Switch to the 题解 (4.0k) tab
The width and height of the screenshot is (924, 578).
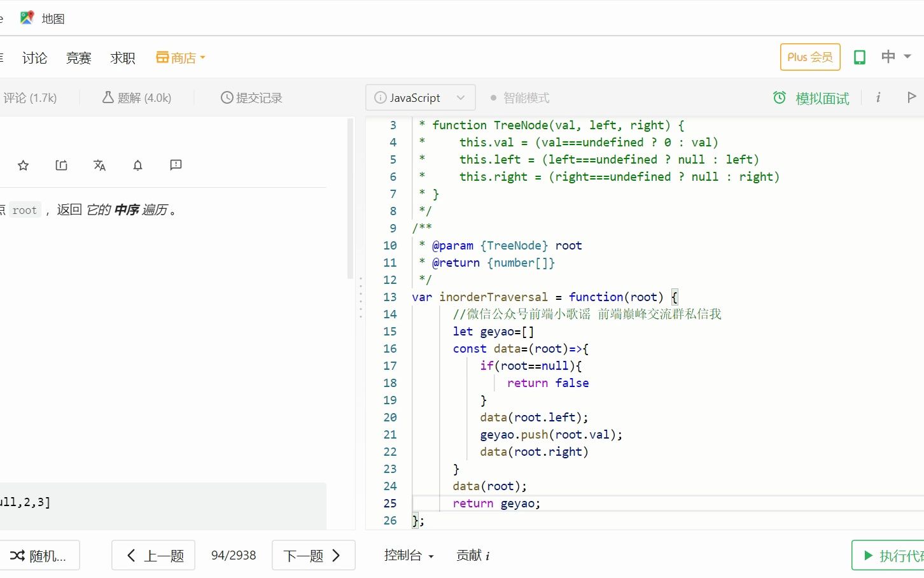[x=137, y=97]
